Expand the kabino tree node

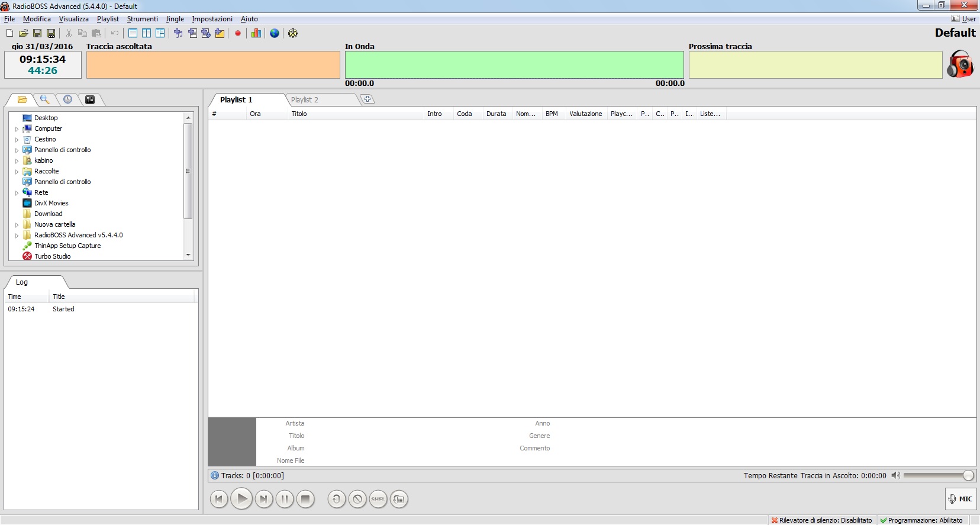point(17,161)
